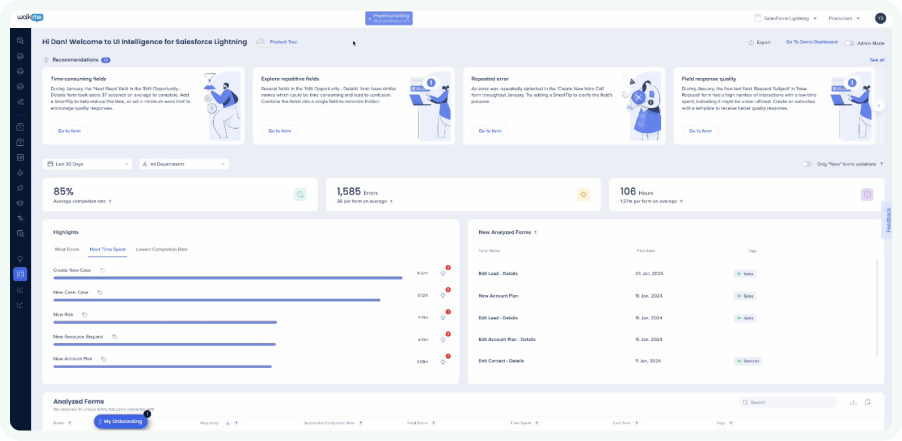This screenshot has width=902, height=441.
Task: Open insights lightbulb for New Account Plan
Action: [x=443, y=362]
